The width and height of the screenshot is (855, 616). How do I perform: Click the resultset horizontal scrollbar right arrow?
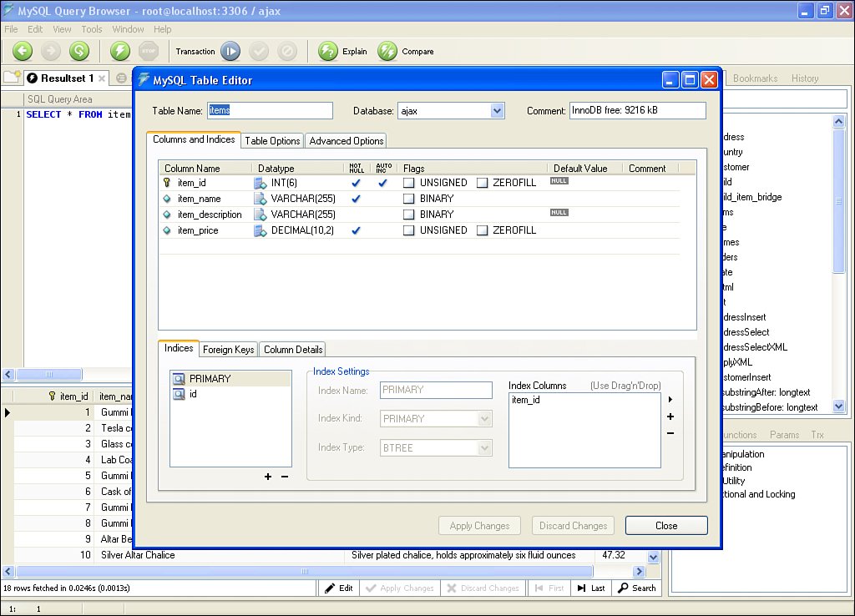click(x=639, y=571)
